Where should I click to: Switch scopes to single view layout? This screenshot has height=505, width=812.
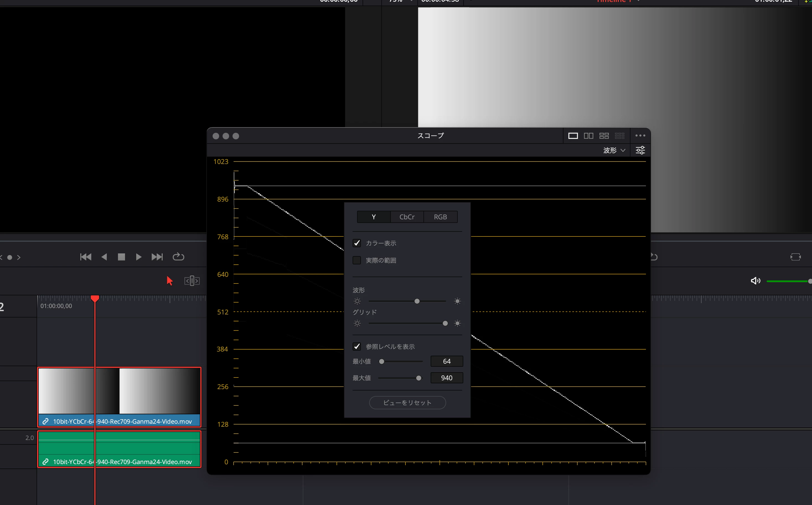(x=573, y=136)
